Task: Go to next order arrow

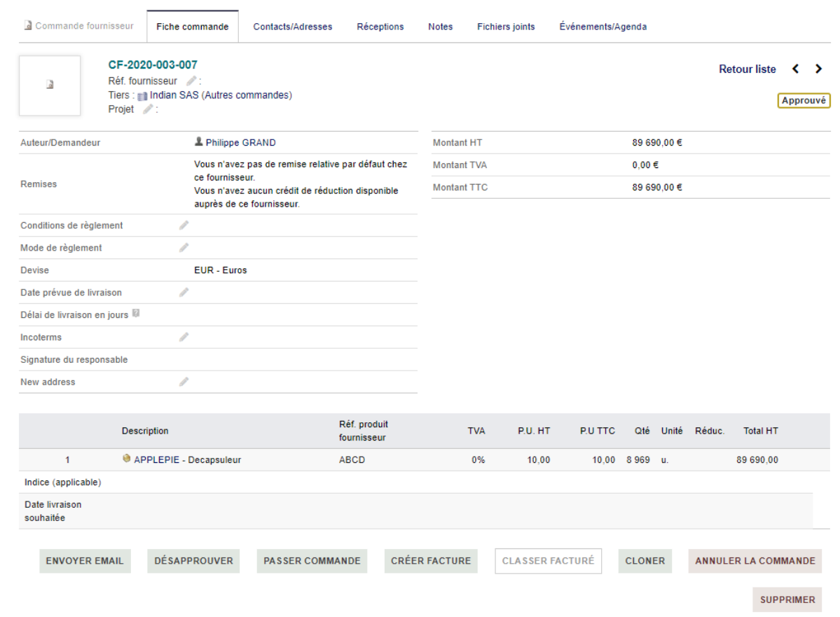Action: point(818,69)
